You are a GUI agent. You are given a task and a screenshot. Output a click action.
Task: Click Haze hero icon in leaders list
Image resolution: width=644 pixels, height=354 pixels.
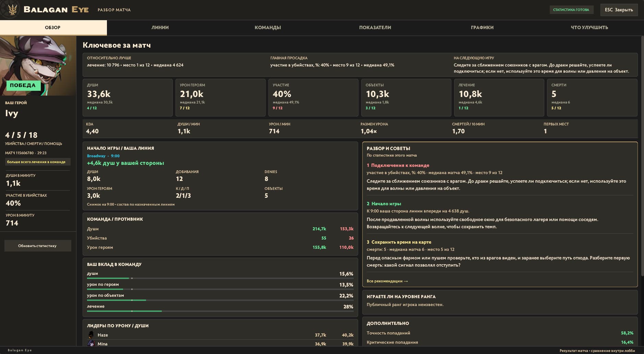click(91, 335)
